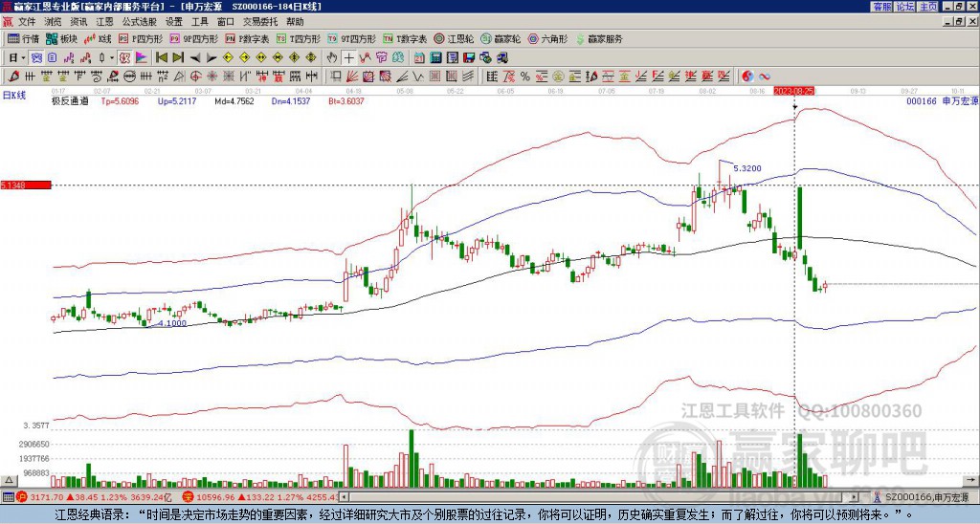Click the black left arrow icon
The height and width of the screenshot is (524, 980).
coord(195,58)
